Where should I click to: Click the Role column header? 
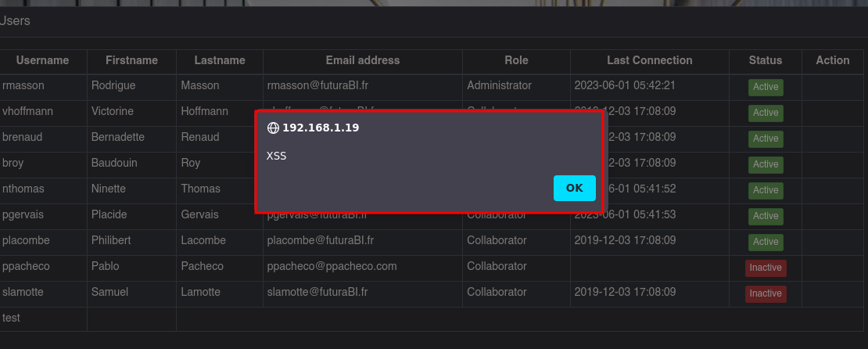[x=516, y=60]
